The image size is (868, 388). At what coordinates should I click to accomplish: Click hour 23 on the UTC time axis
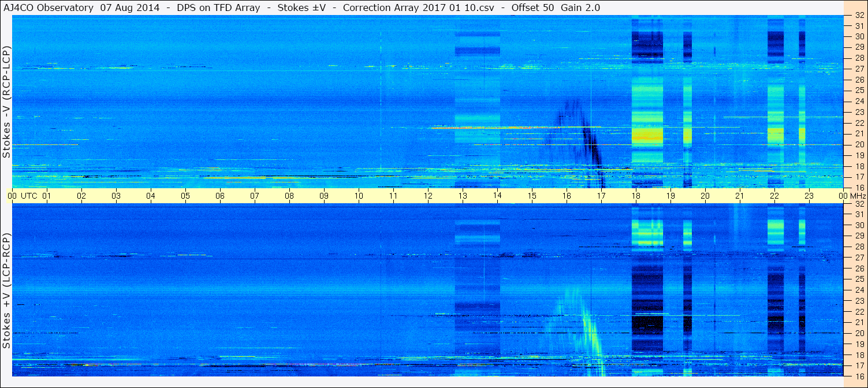coord(809,196)
